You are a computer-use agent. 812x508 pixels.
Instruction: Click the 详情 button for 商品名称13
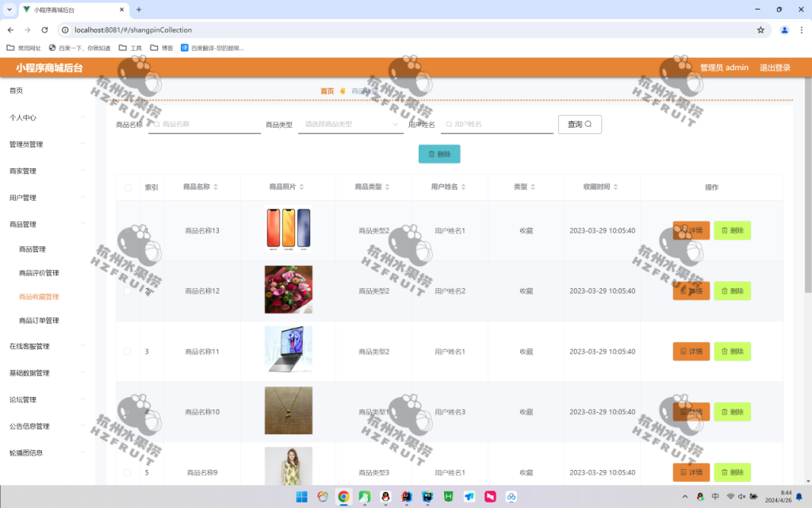coord(691,230)
